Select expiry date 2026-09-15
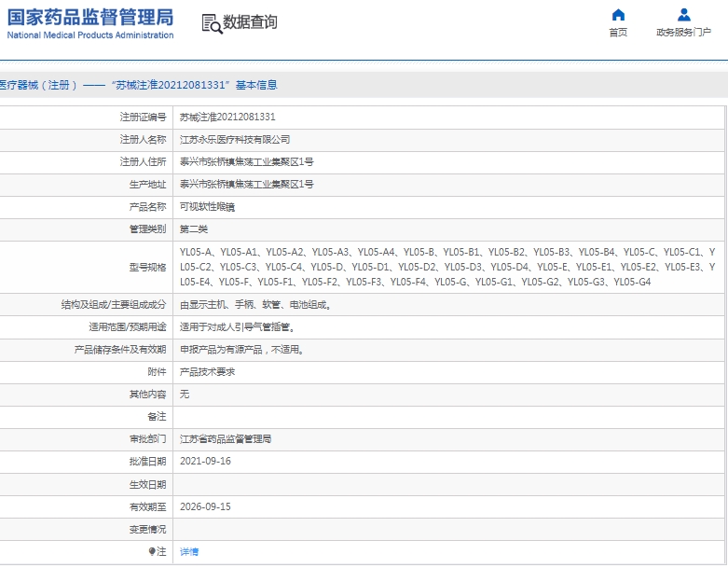728x568 pixels. 205,506
